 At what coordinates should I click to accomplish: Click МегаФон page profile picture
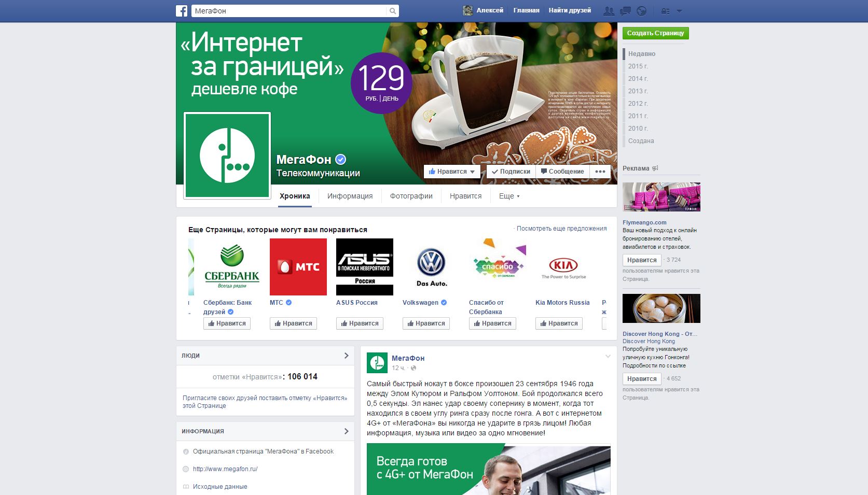pyautogui.click(x=227, y=155)
